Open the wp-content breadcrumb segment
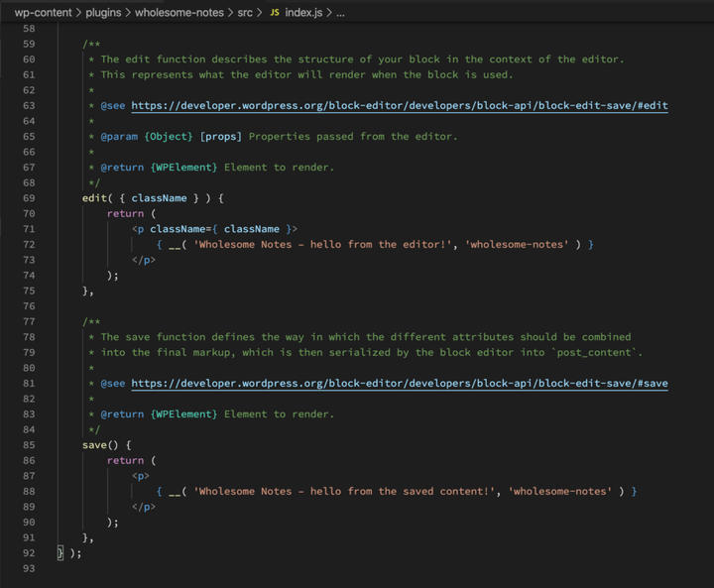 [x=43, y=13]
